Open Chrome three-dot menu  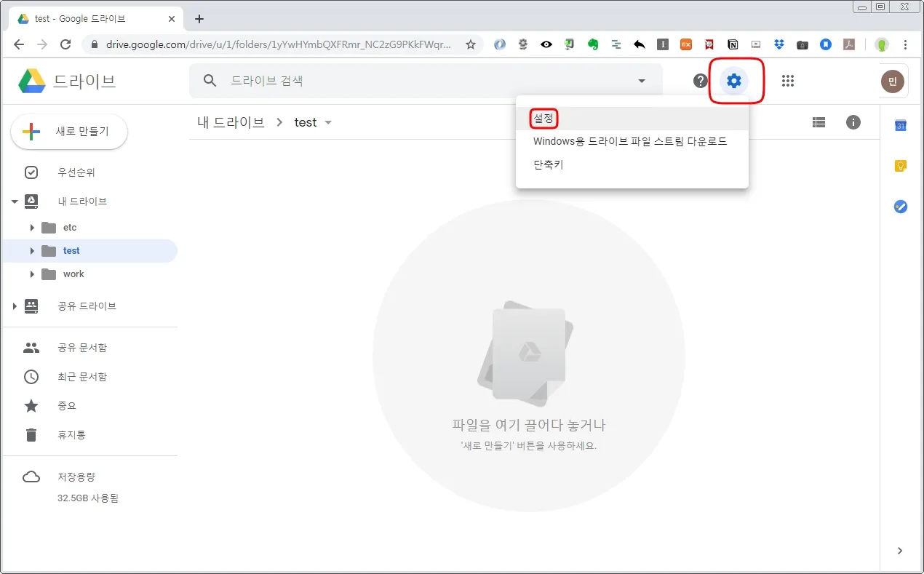[906, 44]
